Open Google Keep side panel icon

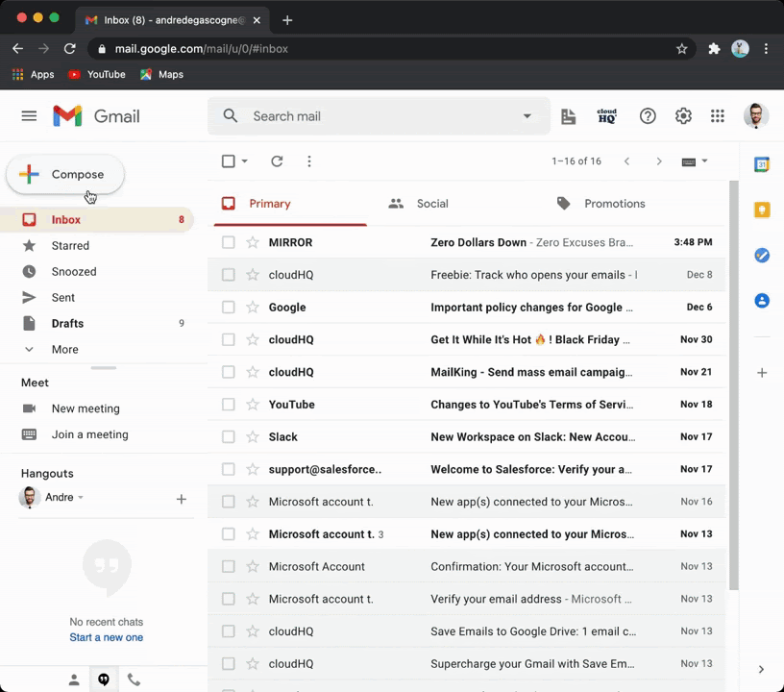762,210
